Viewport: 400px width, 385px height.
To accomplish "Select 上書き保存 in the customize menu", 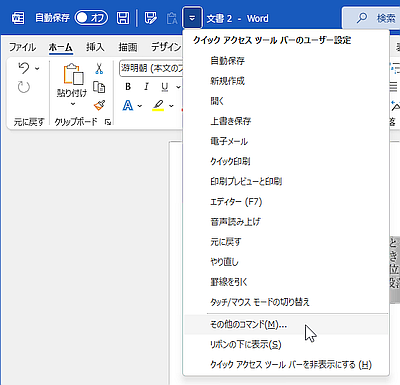I will tap(286, 121).
